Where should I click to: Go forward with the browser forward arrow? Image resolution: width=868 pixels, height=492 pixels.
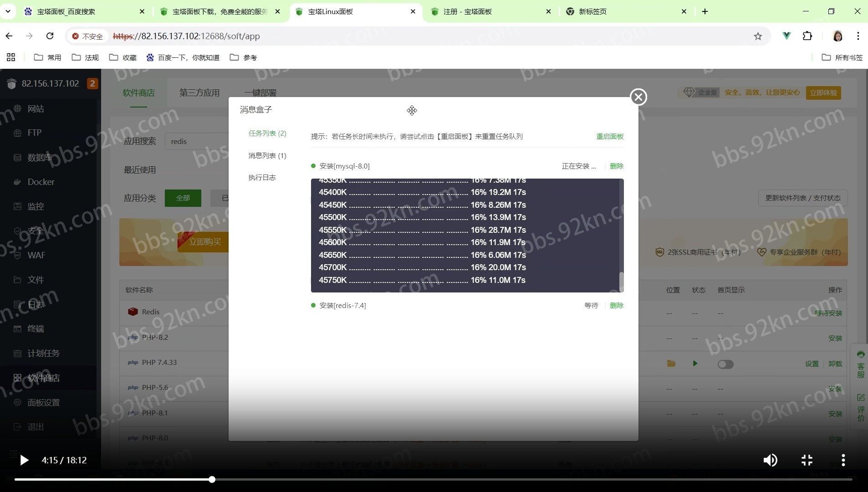tap(29, 36)
